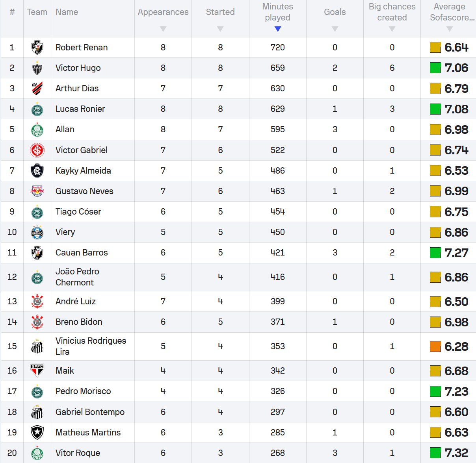The image size is (476, 463).
Task: Click Breno Bidon's table row minutes cell
Action: [x=277, y=322]
